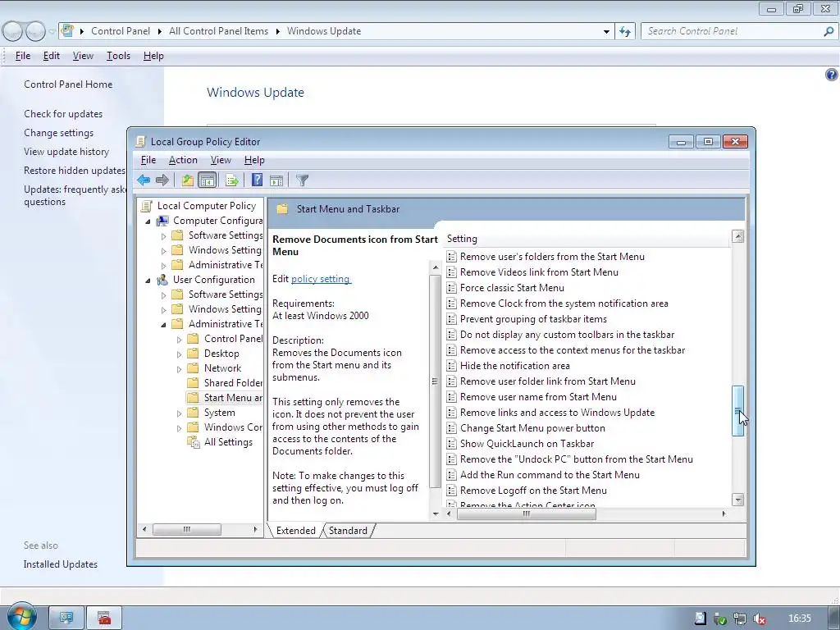Image resolution: width=840 pixels, height=630 pixels.
Task: Open the policy setting link
Action: tap(321, 279)
